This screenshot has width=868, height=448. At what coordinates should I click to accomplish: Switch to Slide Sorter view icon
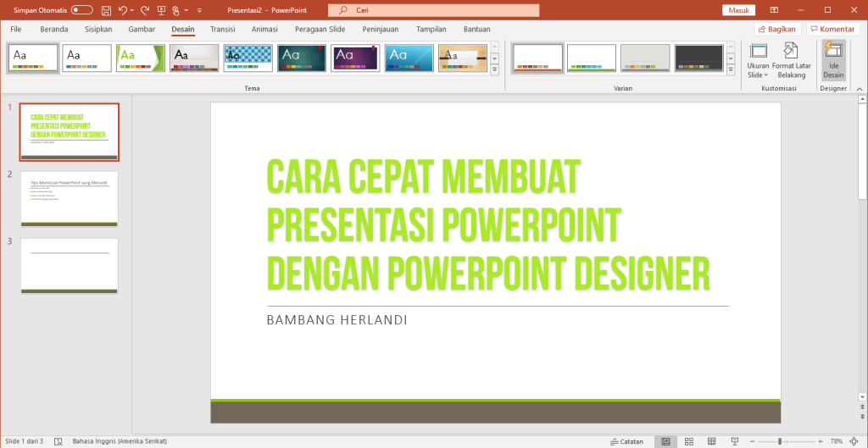689,441
